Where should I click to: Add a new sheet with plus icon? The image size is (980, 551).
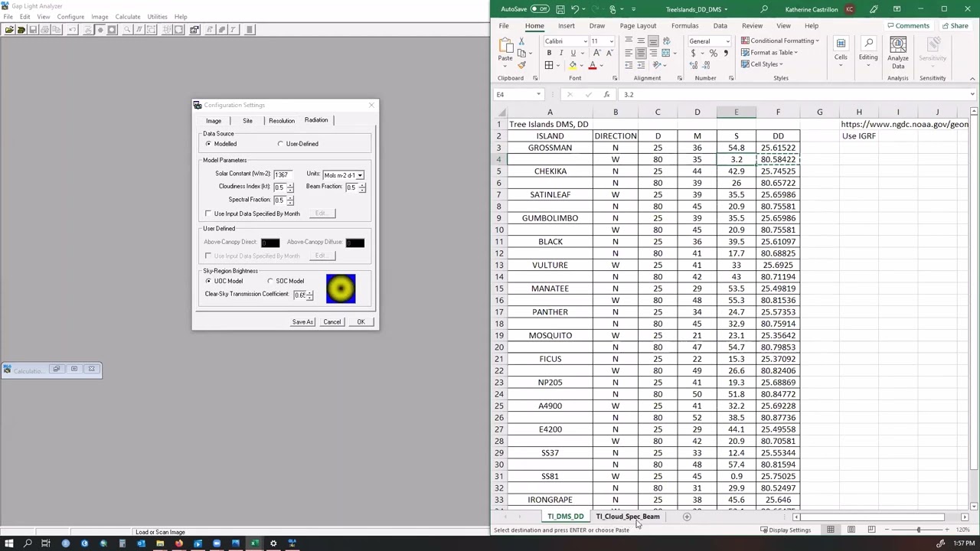[x=687, y=517]
